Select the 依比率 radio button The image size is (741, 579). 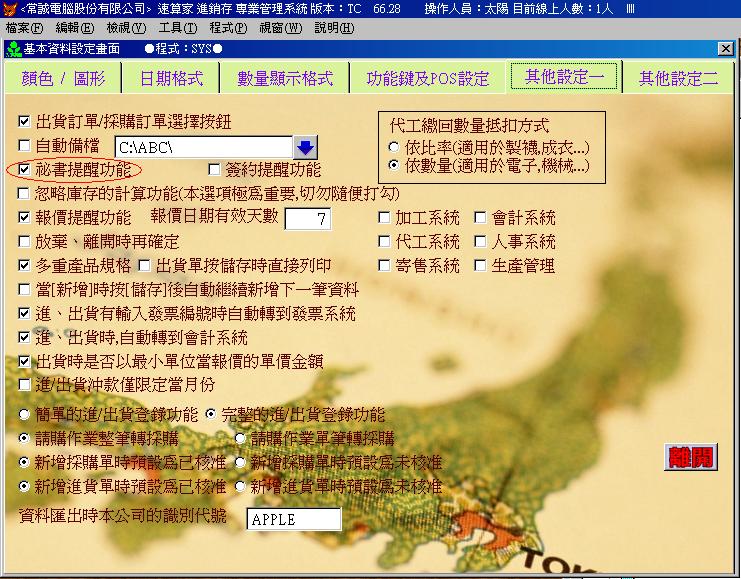[393, 147]
